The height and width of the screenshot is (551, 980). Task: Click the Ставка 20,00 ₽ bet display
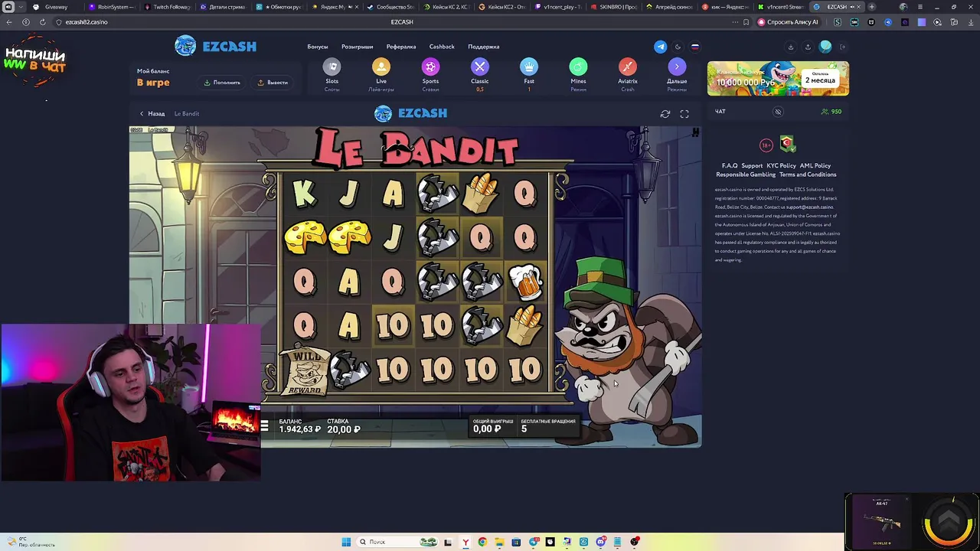344,426
